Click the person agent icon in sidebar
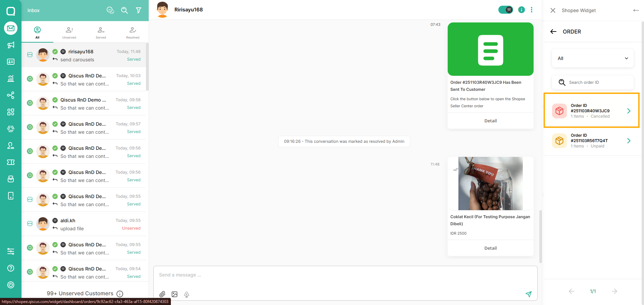Image resolution: width=644 pixels, height=305 pixels. click(11, 145)
